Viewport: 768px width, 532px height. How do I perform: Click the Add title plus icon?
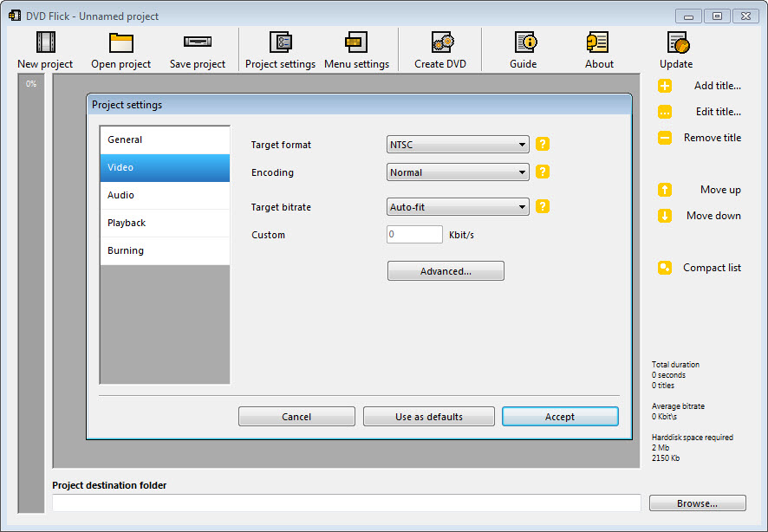pos(665,86)
